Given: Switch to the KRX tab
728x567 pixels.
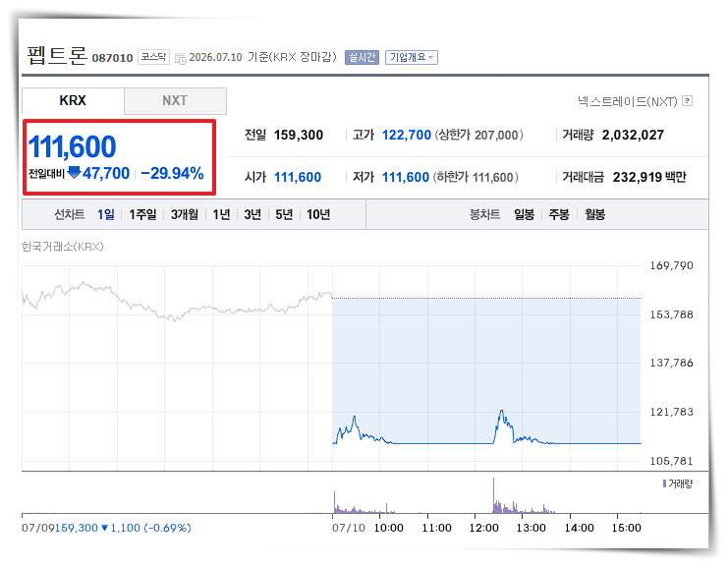Looking at the screenshot, I should click(73, 101).
